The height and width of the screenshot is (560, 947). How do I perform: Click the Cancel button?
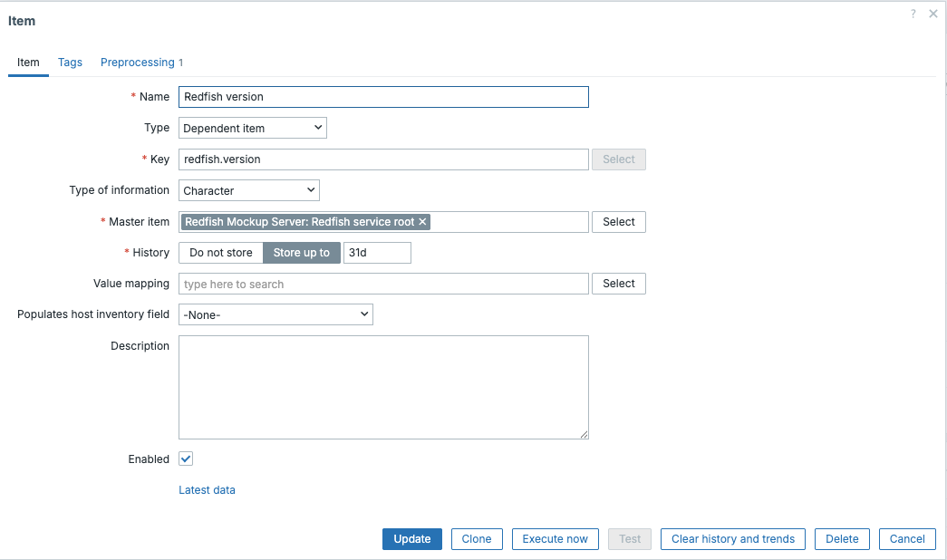tap(907, 538)
